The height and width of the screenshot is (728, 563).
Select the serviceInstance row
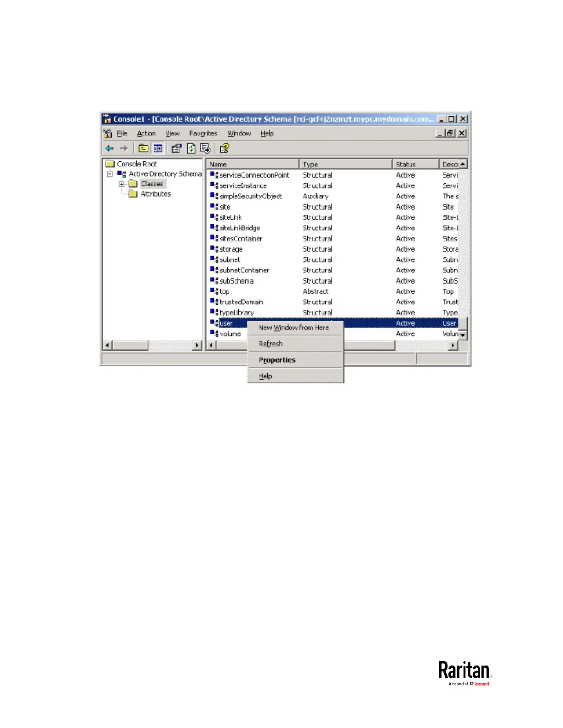(x=334, y=186)
